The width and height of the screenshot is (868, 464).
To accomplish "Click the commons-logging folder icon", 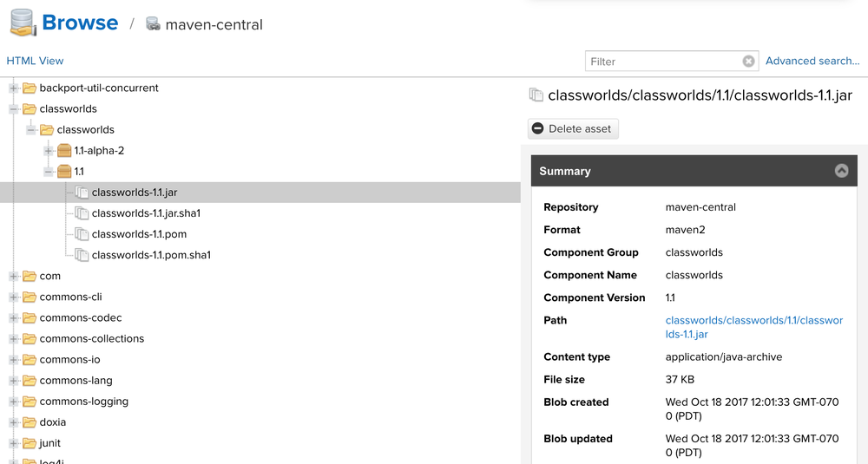I will pyautogui.click(x=30, y=402).
